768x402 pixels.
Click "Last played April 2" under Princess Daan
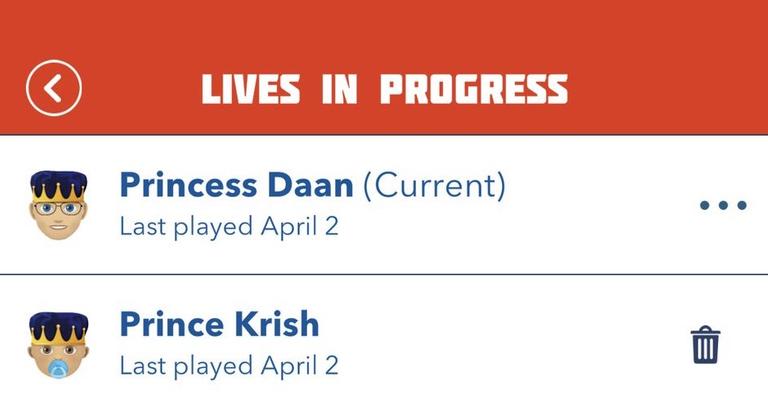tap(229, 227)
